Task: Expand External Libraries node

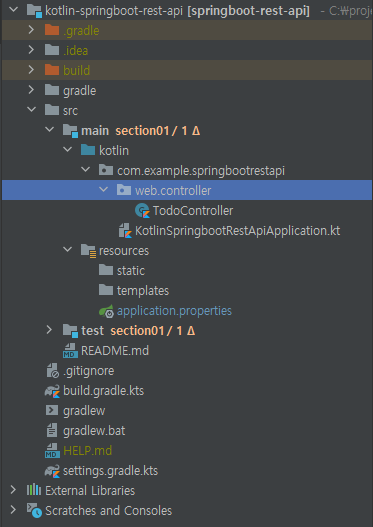Action: 13,490
